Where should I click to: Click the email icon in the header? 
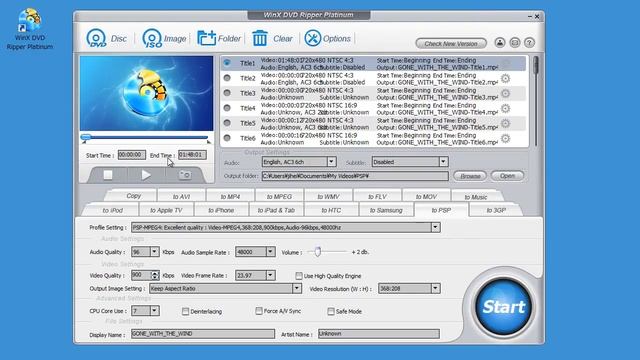click(515, 42)
